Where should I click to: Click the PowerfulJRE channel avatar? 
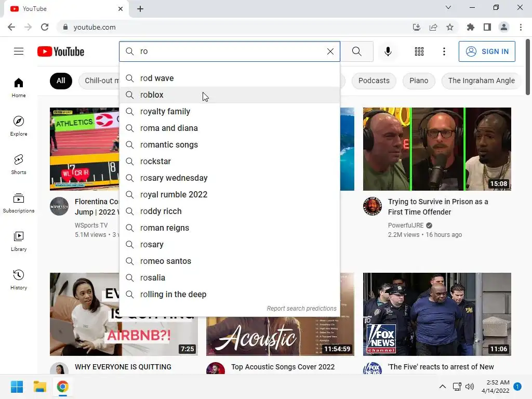(373, 206)
